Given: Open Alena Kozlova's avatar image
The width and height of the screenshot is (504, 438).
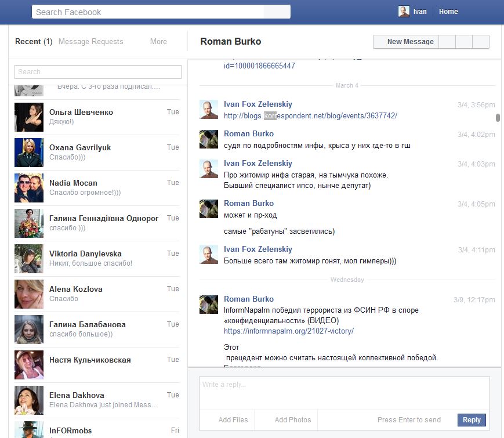Looking at the screenshot, I should [29, 294].
